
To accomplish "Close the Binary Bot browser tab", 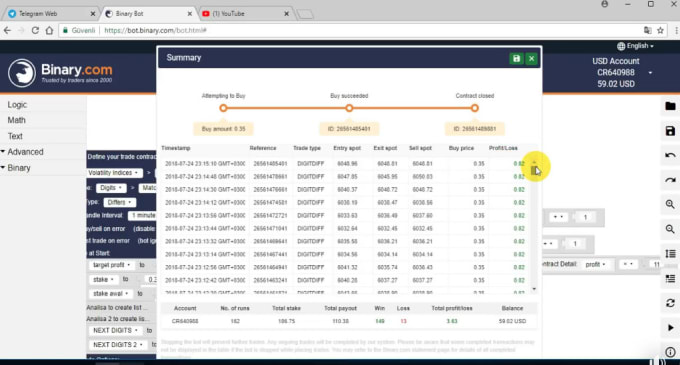I will [x=190, y=14].
